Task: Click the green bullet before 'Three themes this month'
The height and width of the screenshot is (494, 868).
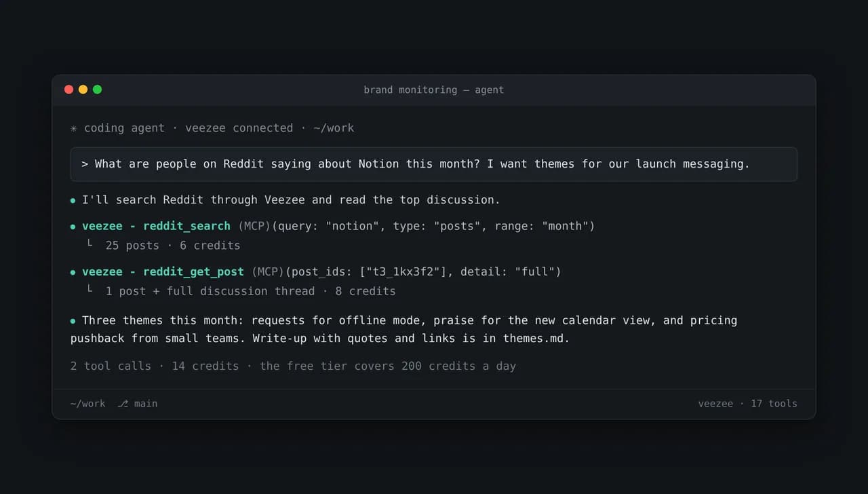Action: click(73, 321)
